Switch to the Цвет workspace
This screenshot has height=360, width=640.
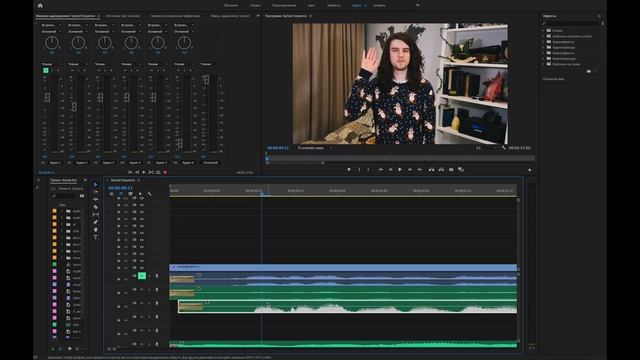coord(311,6)
